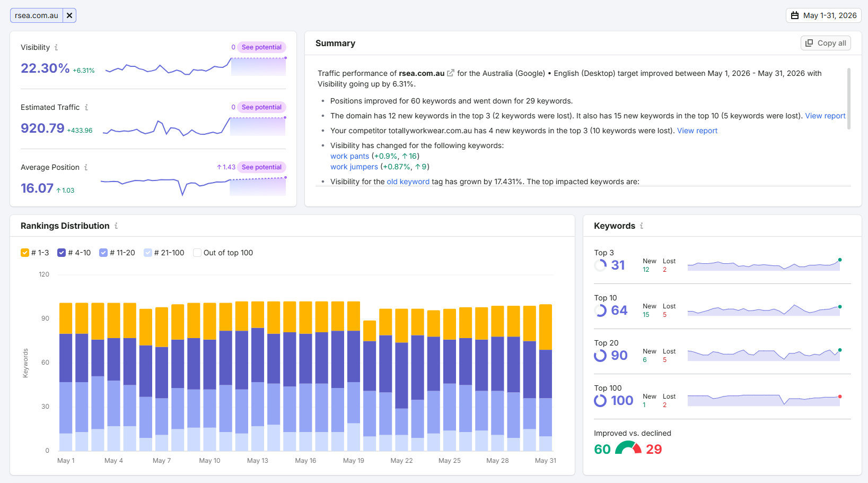Open the old keyword tag link
The height and width of the screenshot is (483, 868).
[408, 182]
